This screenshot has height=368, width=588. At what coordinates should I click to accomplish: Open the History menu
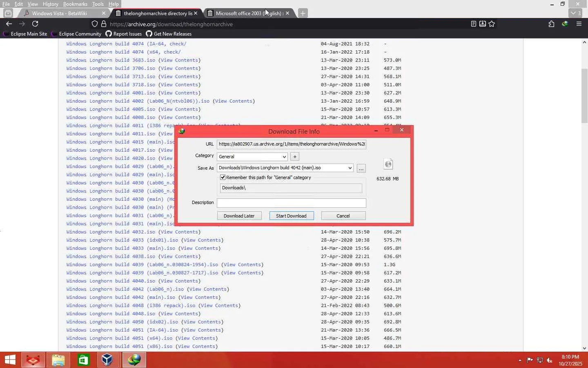(50, 4)
